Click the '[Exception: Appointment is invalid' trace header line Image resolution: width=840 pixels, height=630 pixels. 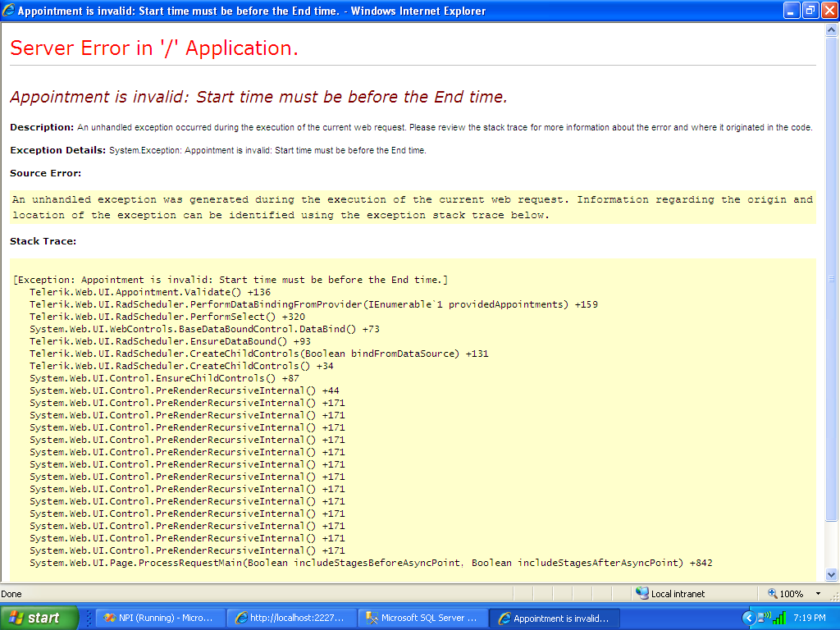tap(231, 280)
